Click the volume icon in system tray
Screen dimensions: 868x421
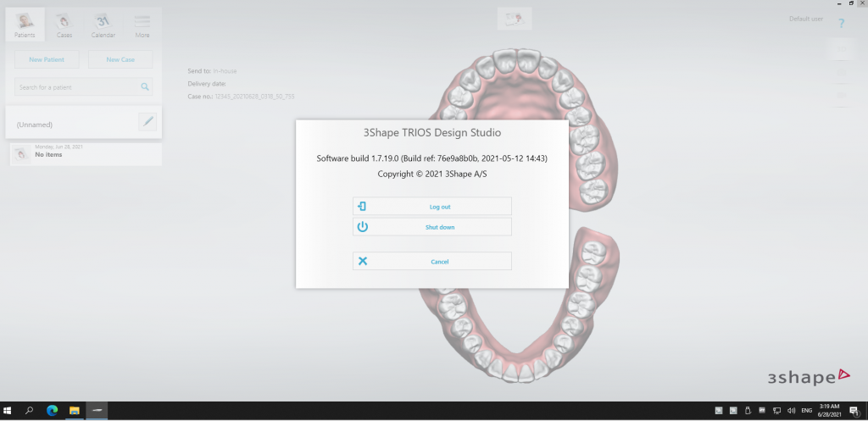(x=792, y=411)
